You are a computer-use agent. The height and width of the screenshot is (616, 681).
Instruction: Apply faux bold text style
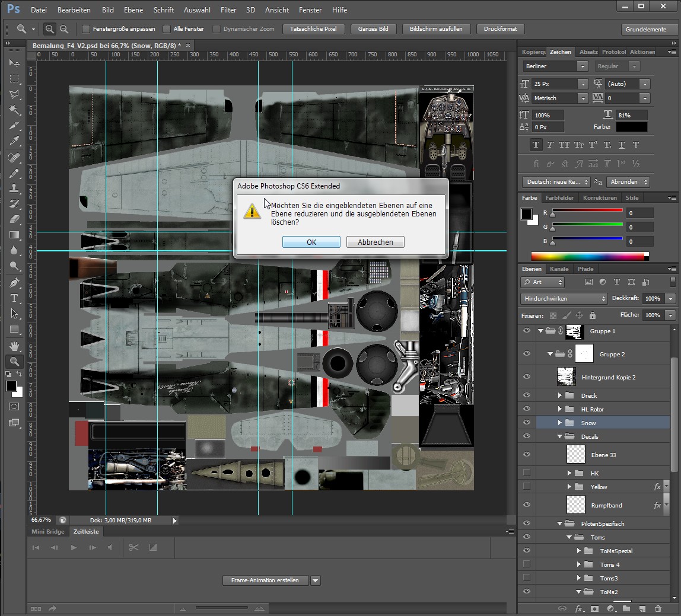click(x=536, y=145)
